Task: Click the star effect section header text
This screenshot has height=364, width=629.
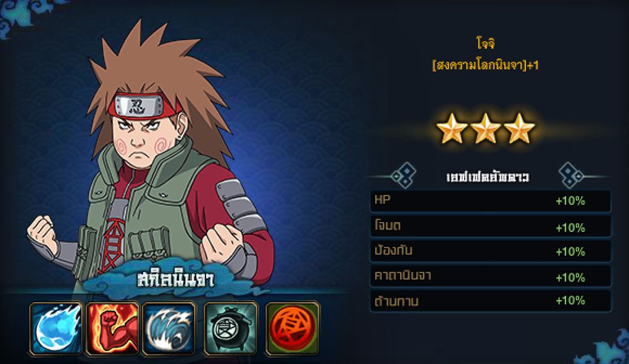Action: [x=488, y=176]
